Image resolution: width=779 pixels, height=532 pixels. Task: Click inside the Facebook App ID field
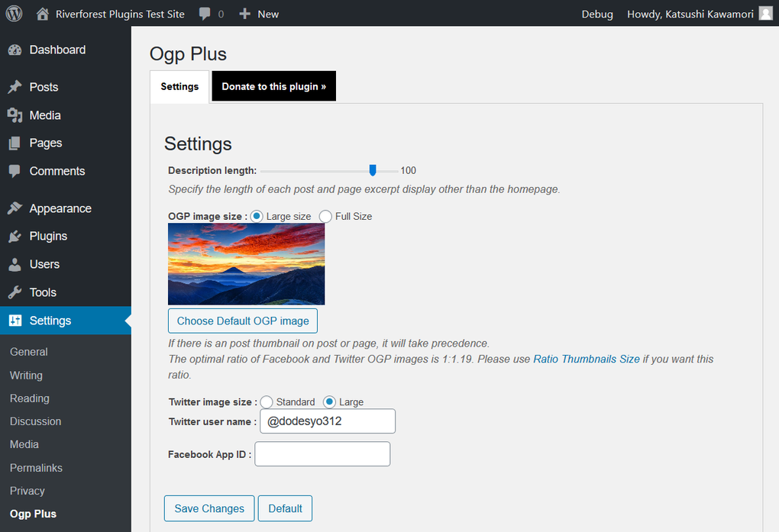[322, 453]
